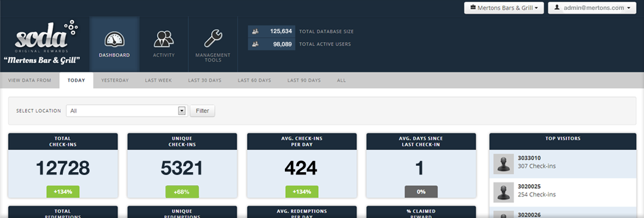The height and width of the screenshot is (218, 644).
Task: Select the Last 60 Days range
Action: [254, 80]
